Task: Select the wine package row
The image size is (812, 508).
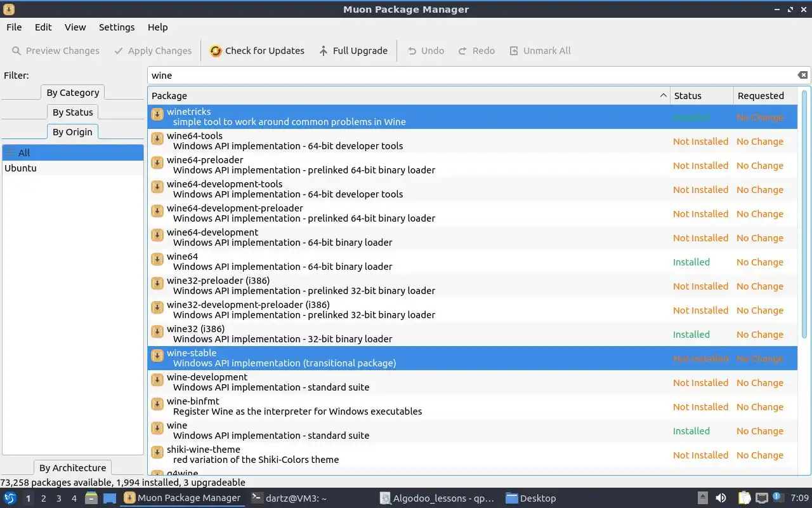Action: tap(473, 431)
